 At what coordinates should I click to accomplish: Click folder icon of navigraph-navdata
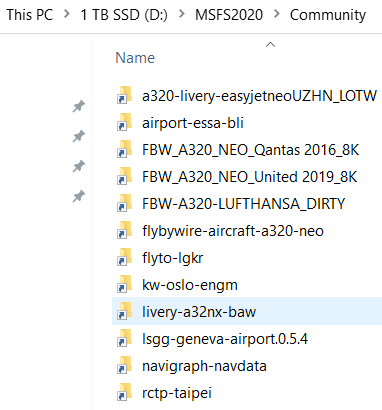coord(124,365)
